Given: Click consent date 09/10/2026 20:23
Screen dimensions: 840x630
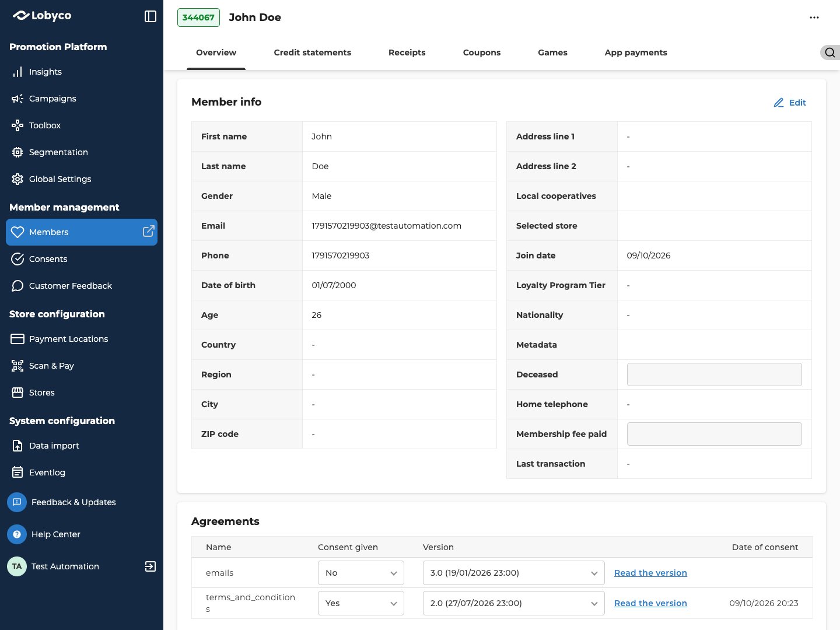Looking at the screenshot, I should [x=764, y=603].
